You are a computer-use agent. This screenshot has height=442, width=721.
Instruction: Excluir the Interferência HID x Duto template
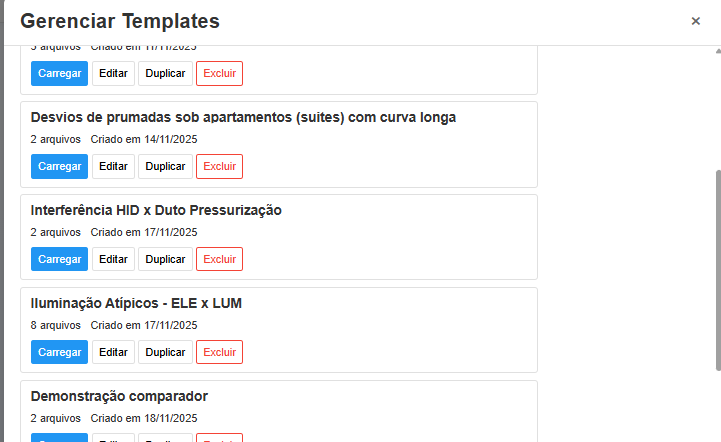[x=219, y=259]
